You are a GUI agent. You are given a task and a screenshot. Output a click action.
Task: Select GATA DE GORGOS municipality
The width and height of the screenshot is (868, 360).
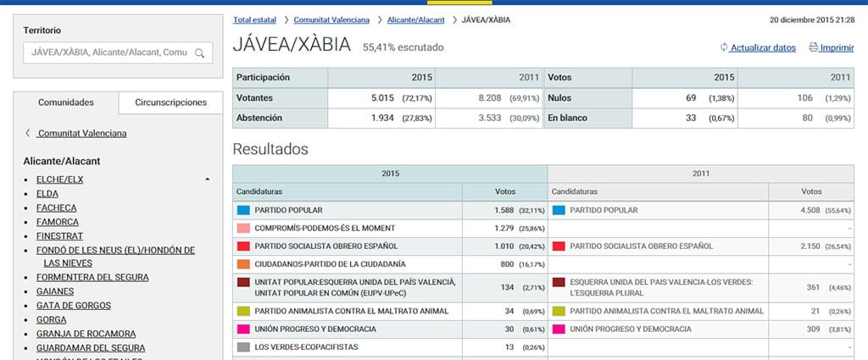(74, 305)
